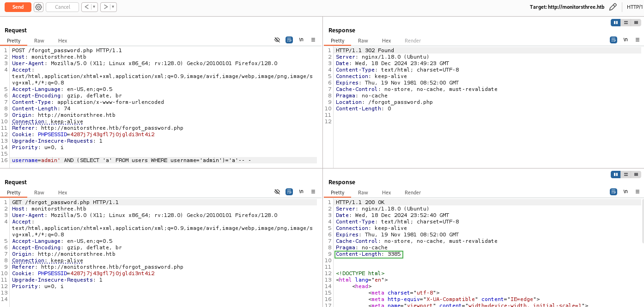Viewport: 644px width, 307px height.
Task: Click 'HTTP/1.1 200 OK' status line
Action: [x=360, y=202]
